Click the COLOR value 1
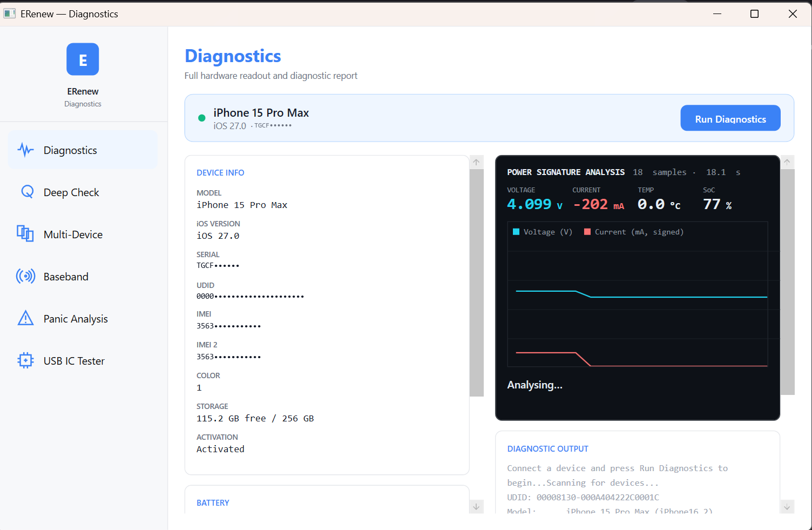The width and height of the screenshot is (812, 530). tap(199, 388)
